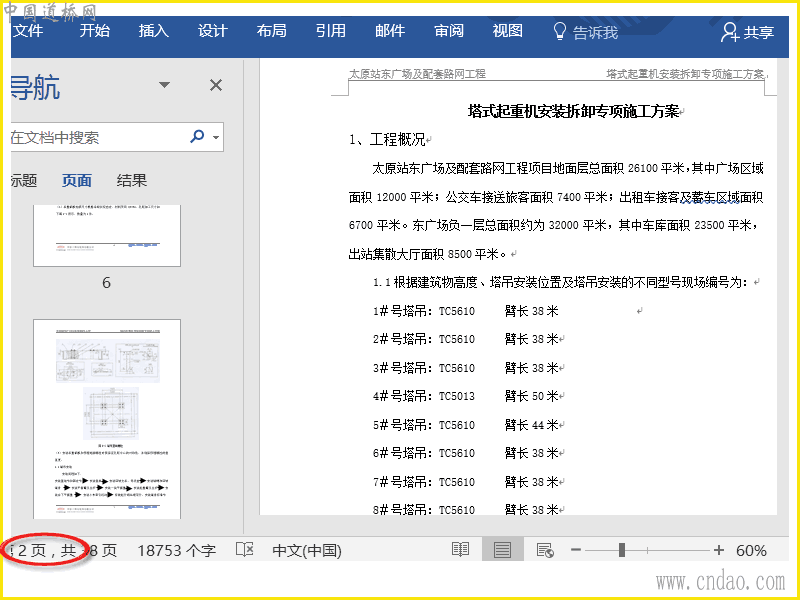The image size is (800, 600).
Task: Switch to the 开始 ribbon tab
Action: (95, 31)
